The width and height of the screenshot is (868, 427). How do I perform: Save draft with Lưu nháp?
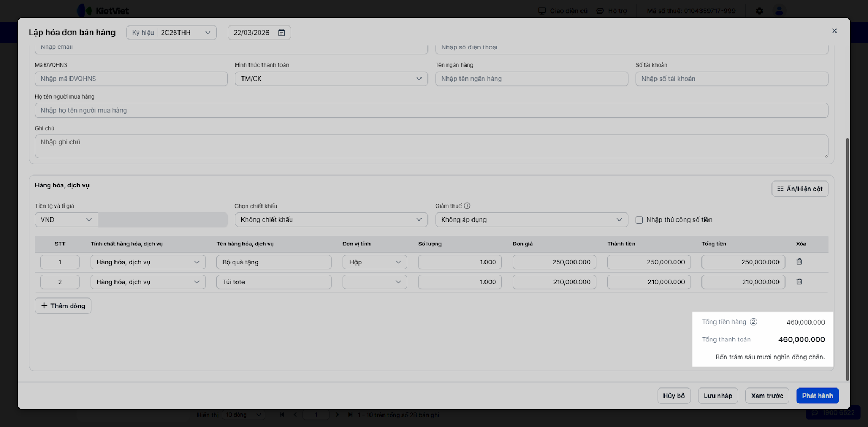[718, 396]
